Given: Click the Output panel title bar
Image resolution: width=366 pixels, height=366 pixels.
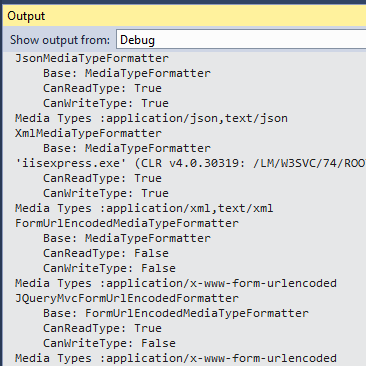Looking at the screenshot, I should (x=184, y=16).
